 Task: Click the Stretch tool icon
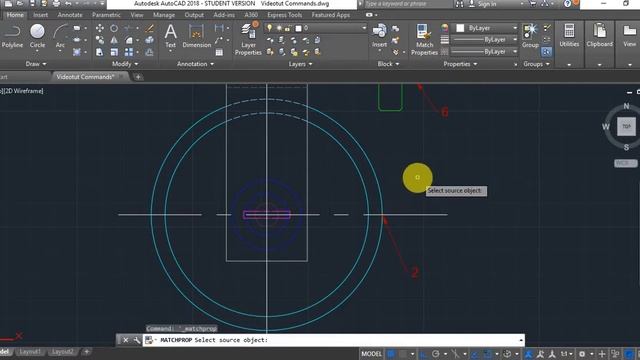click(x=100, y=52)
